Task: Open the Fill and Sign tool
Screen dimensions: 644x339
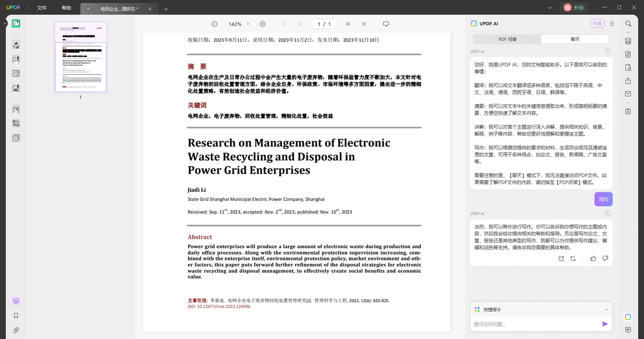Action: [x=16, y=88]
